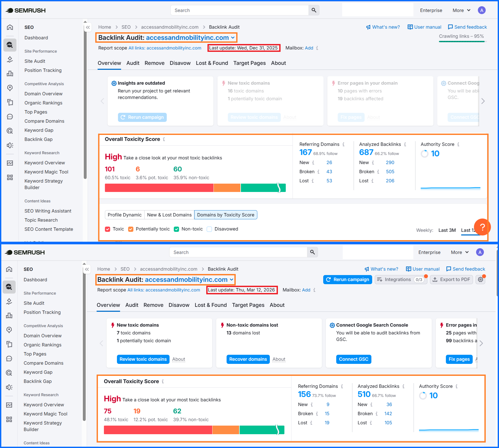Viewport: 499px width, 448px height.
Task: Expand project dropdown in Mar 12 report title
Action: coord(232,280)
